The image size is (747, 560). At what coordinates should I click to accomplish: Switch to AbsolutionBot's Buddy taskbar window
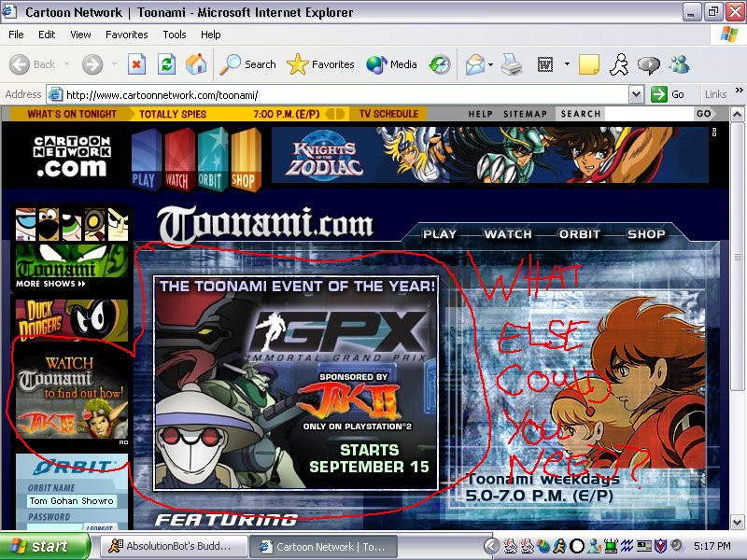175,546
